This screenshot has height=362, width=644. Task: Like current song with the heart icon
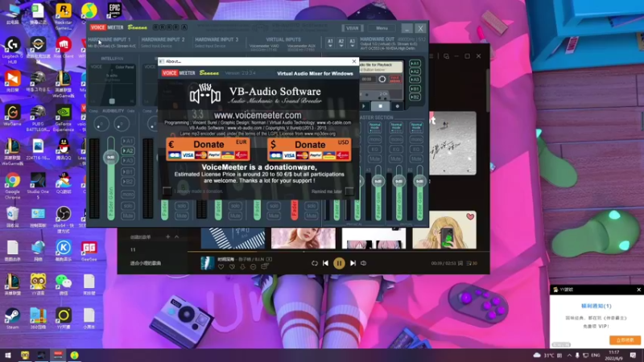coord(221,267)
